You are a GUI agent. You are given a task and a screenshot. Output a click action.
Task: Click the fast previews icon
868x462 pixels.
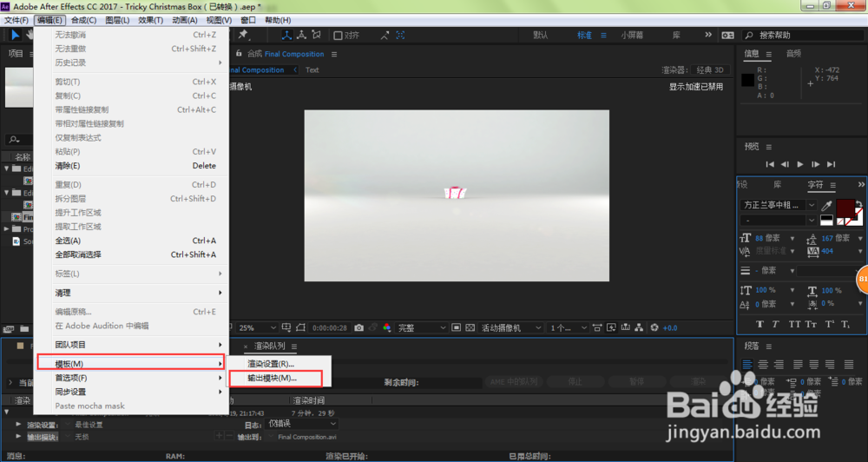611,328
